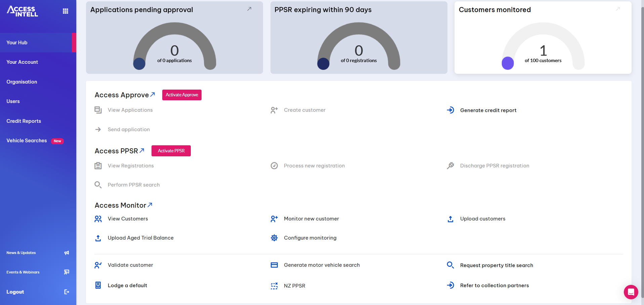Image resolution: width=644 pixels, height=305 pixels.
Task: Open the chat support bubble
Action: point(631,292)
